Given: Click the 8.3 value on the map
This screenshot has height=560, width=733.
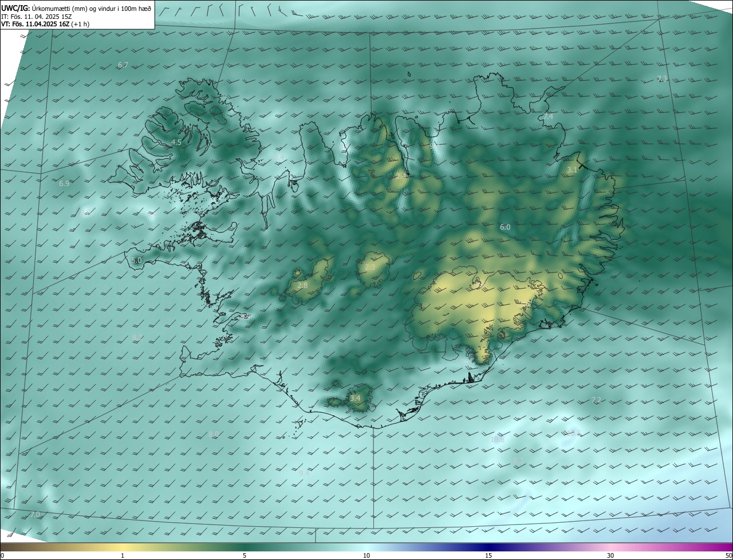Looking at the screenshot, I should 519,460.
